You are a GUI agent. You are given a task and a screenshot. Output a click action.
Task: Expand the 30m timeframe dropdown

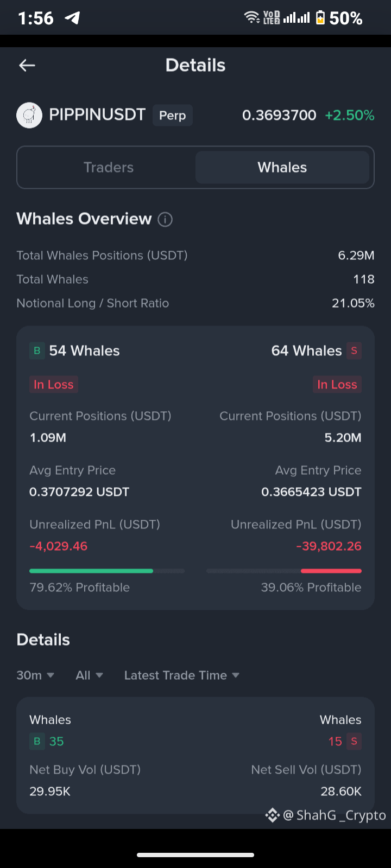pos(35,675)
